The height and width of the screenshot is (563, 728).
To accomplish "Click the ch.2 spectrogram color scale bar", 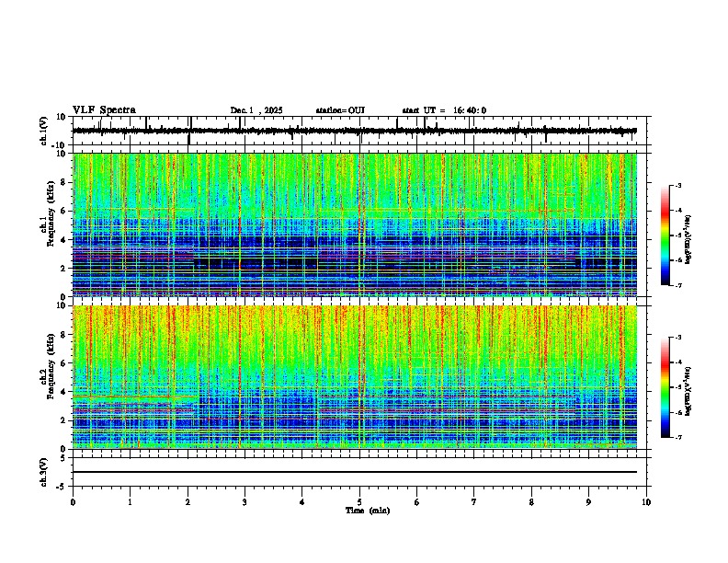I will [x=665, y=387].
